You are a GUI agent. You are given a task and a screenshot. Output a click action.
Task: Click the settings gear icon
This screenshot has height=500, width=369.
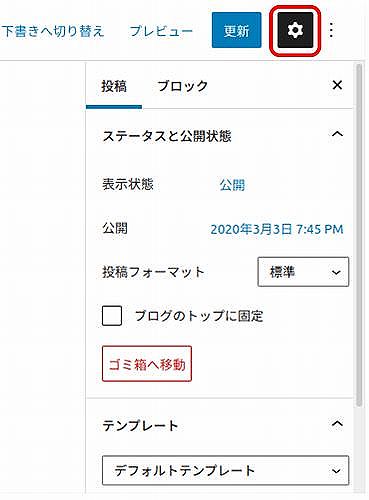295,30
